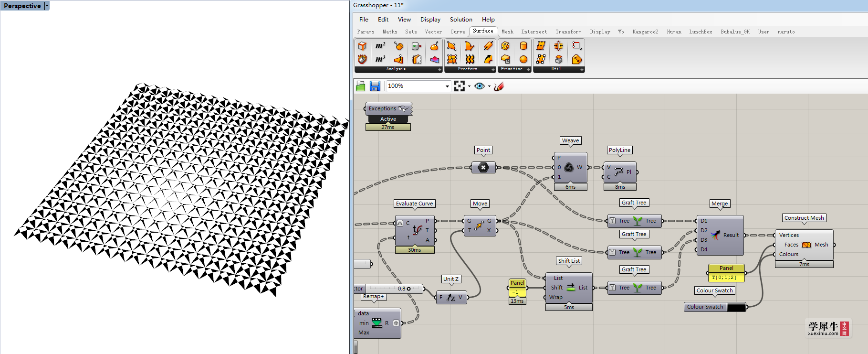Toggle reparameterize icon on Evaluate Curve C input
868x354 pixels.
coord(400,223)
